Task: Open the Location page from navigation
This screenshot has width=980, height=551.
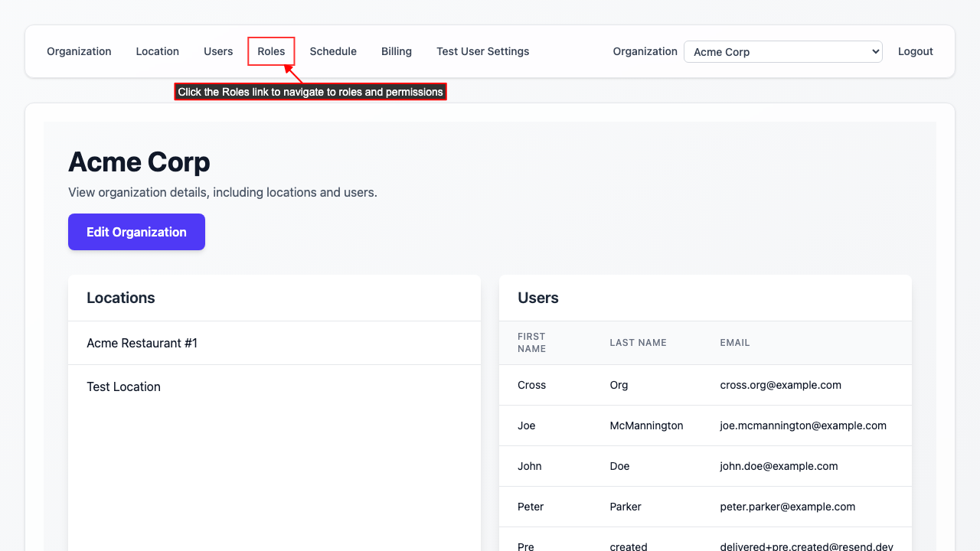Action: coord(157,51)
